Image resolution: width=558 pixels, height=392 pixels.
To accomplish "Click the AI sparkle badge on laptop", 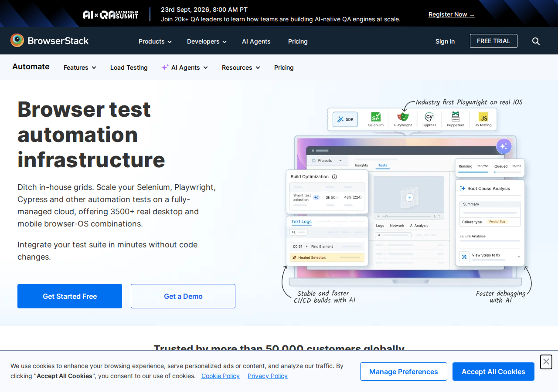I will coord(504,146).
